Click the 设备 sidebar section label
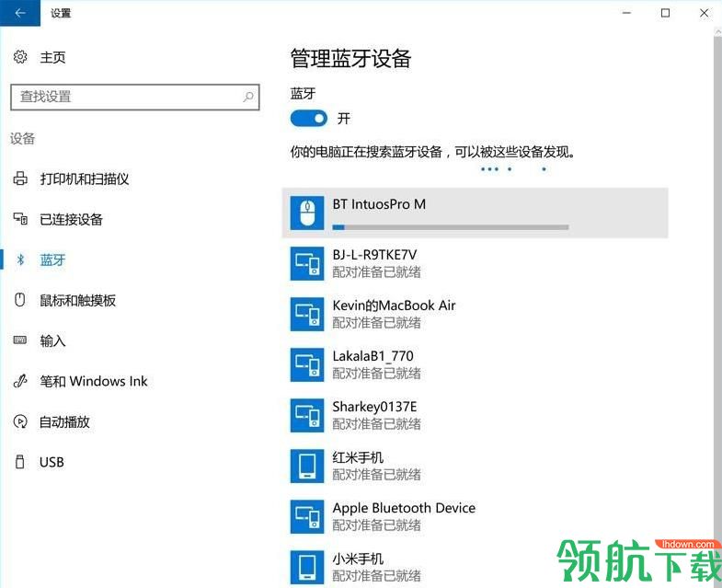Image resolution: width=722 pixels, height=588 pixels. pos(23,138)
